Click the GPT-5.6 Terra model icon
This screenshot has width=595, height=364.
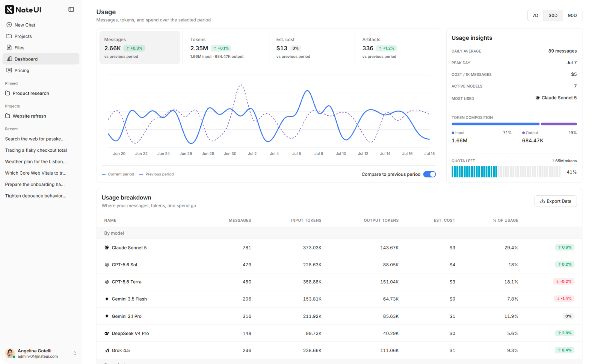(107, 282)
